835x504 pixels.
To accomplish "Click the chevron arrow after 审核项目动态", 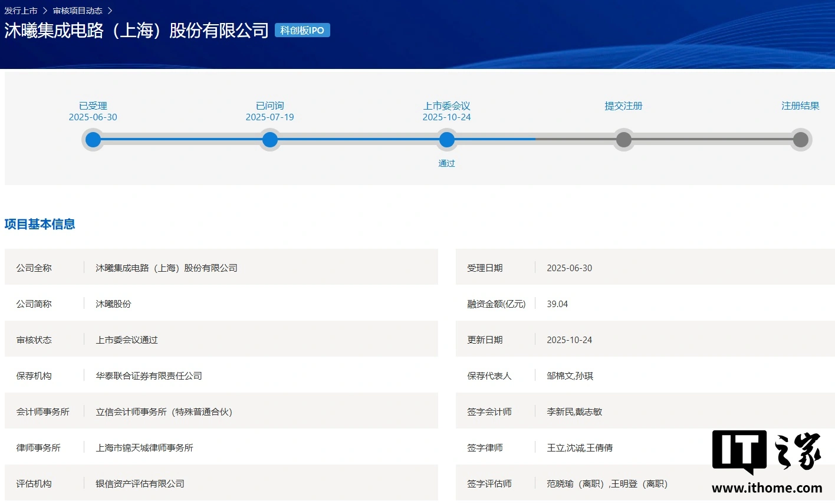I will click(x=110, y=11).
